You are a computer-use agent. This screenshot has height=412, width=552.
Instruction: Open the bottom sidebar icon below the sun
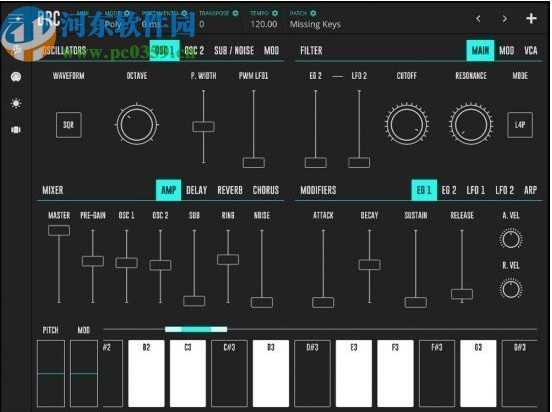coord(16,130)
